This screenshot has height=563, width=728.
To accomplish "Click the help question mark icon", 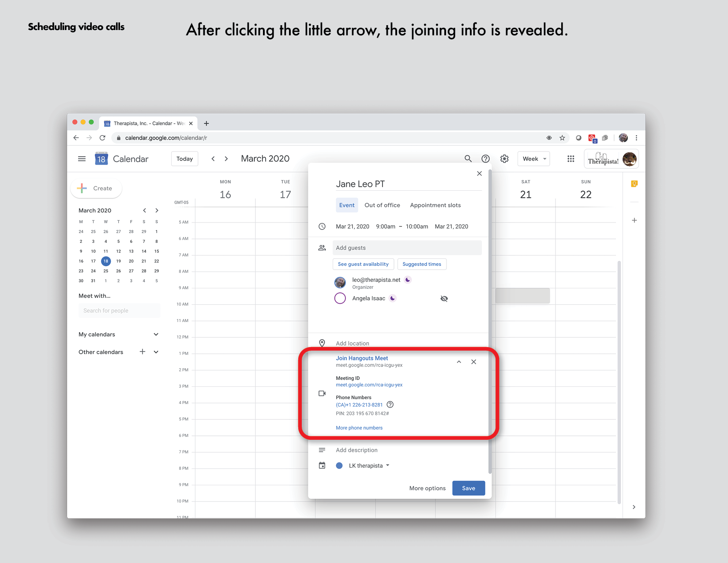I will (x=485, y=159).
